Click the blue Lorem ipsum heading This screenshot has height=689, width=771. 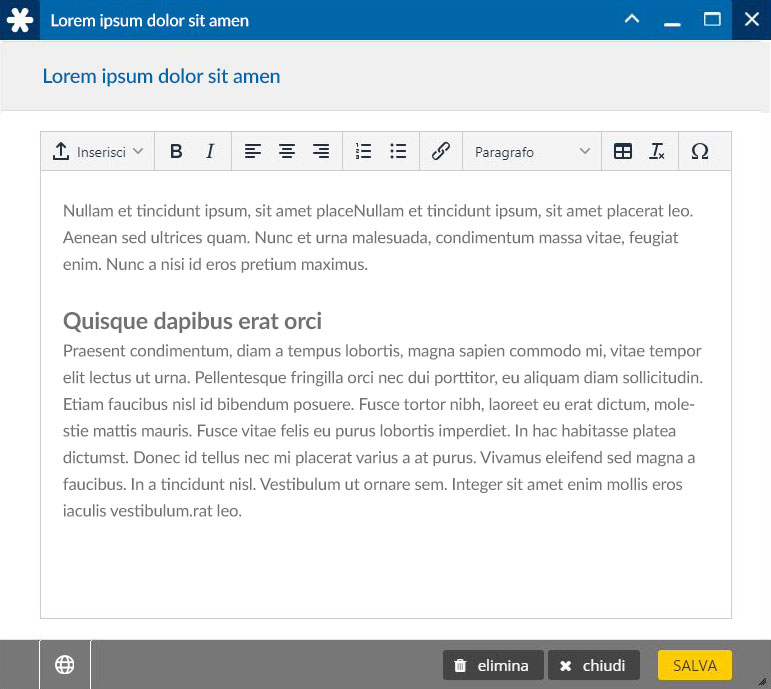[x=161, y=76]
